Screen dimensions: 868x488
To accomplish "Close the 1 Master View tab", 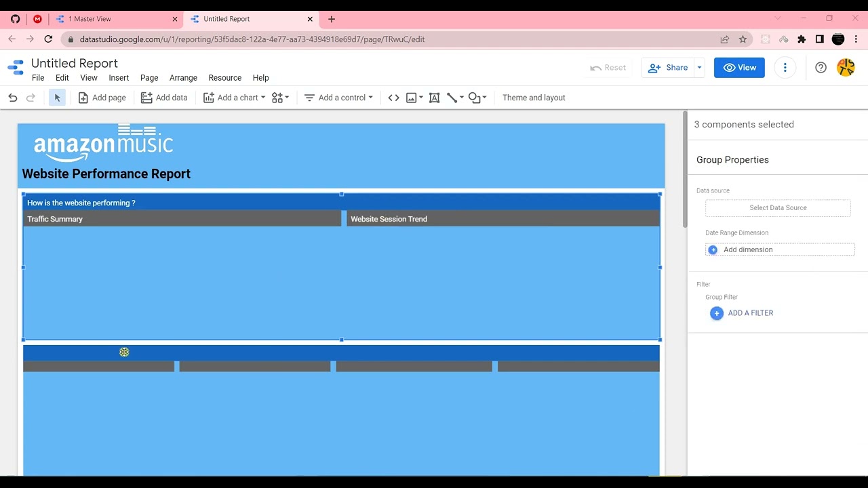I will pyautogui.click(x=174, y=19).
